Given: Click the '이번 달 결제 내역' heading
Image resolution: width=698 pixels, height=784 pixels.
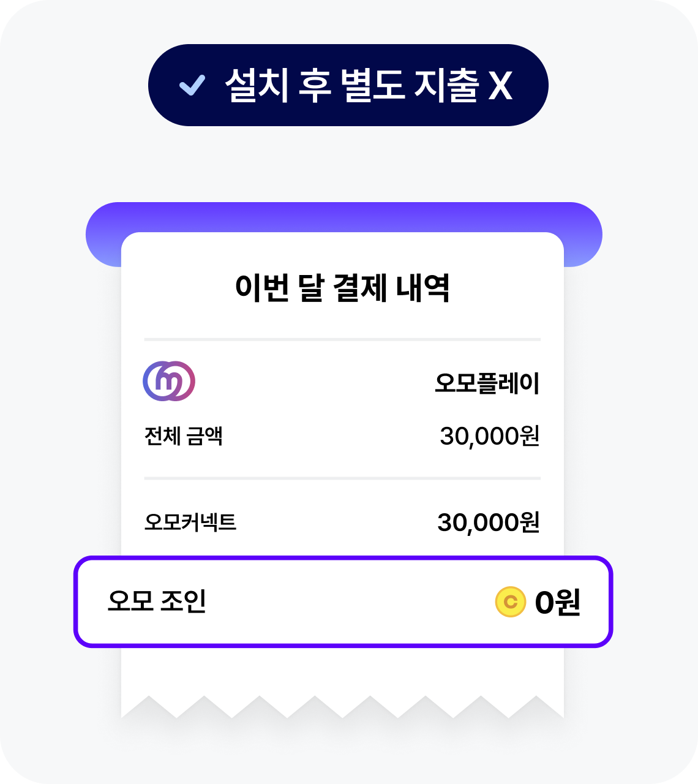Looking at the screenshot, I should pos(342,288).
